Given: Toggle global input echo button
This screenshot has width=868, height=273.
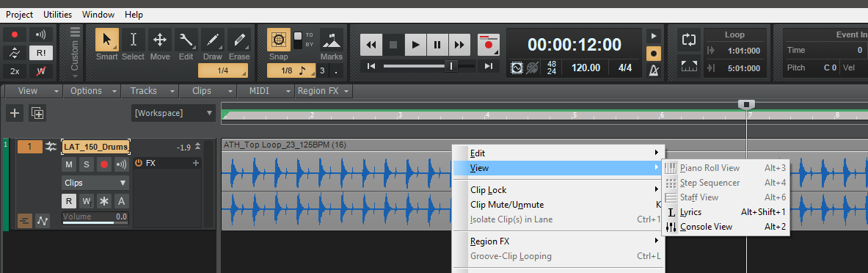Looking at the screenshot, I should (x=40, y=34).
